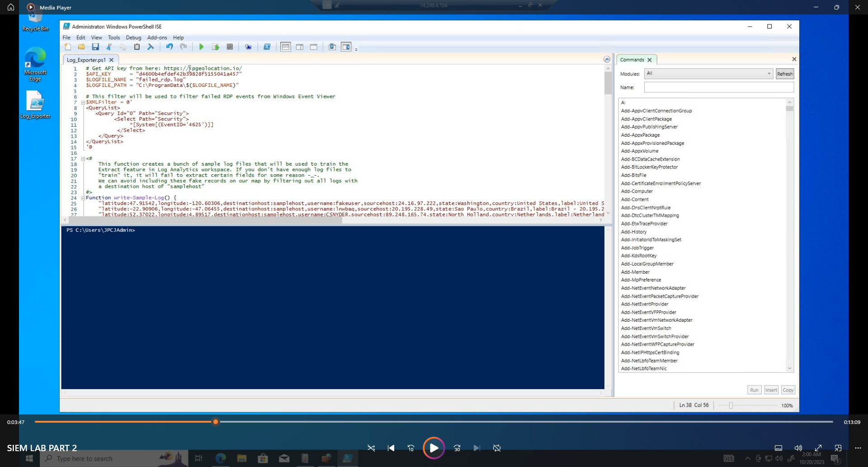Run the script with the green play icon

pyautogui.click(x=202, y=47)
